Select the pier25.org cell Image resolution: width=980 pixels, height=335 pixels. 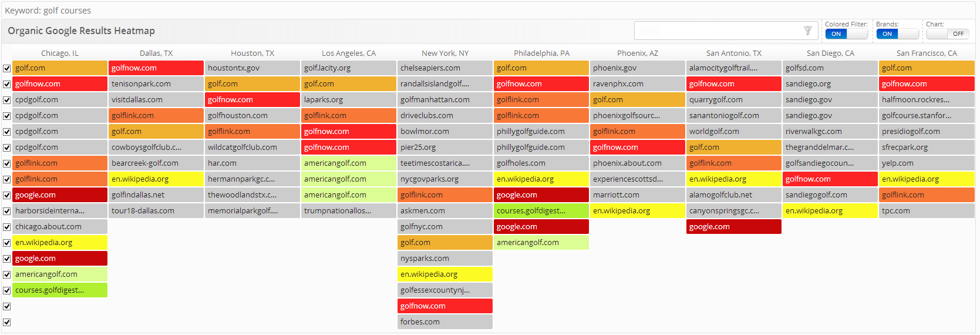[x=445, y=148]
